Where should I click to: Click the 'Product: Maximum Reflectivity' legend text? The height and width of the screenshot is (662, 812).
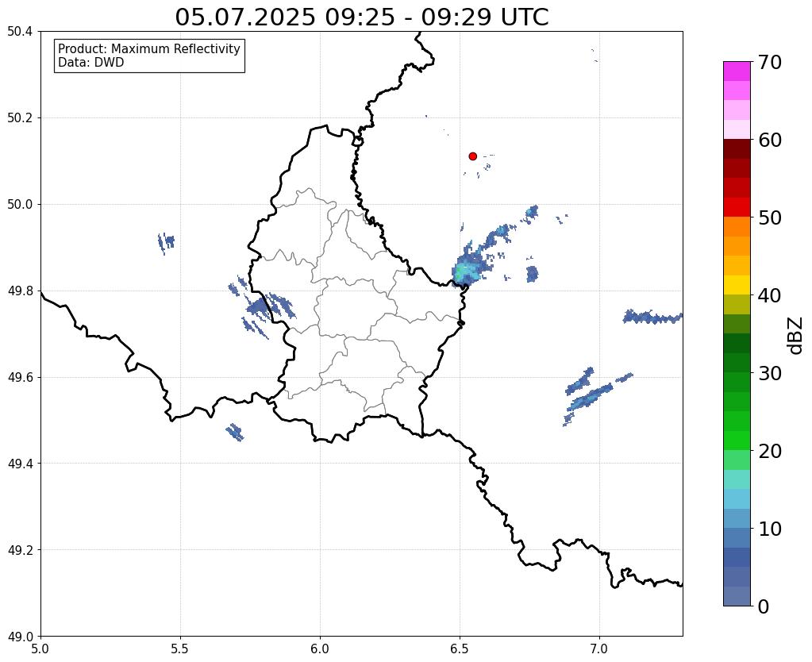point(149,48)
